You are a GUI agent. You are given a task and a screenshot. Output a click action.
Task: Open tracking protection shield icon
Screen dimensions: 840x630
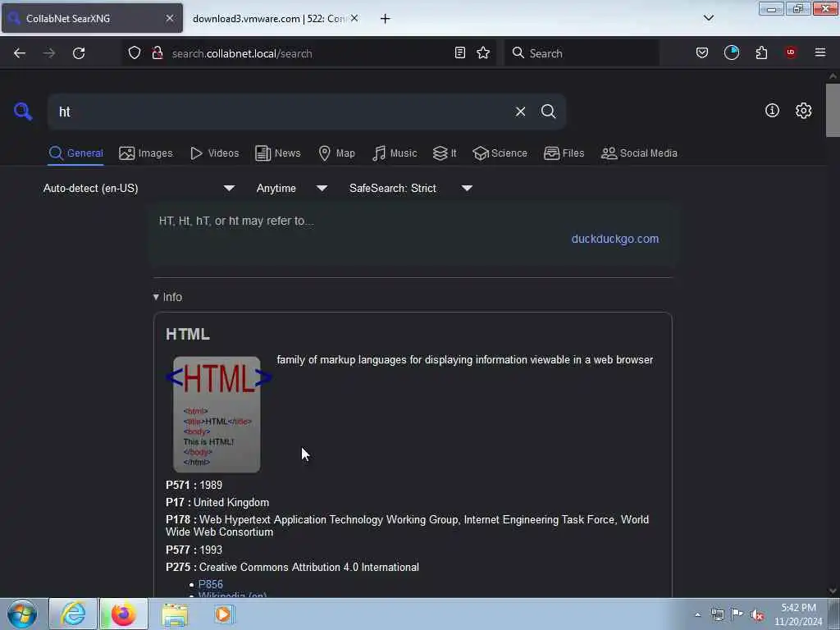coord(135,53)
